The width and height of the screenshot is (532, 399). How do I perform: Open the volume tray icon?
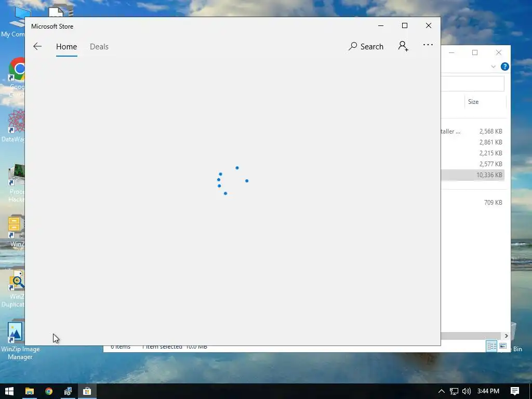click(467, 391)
